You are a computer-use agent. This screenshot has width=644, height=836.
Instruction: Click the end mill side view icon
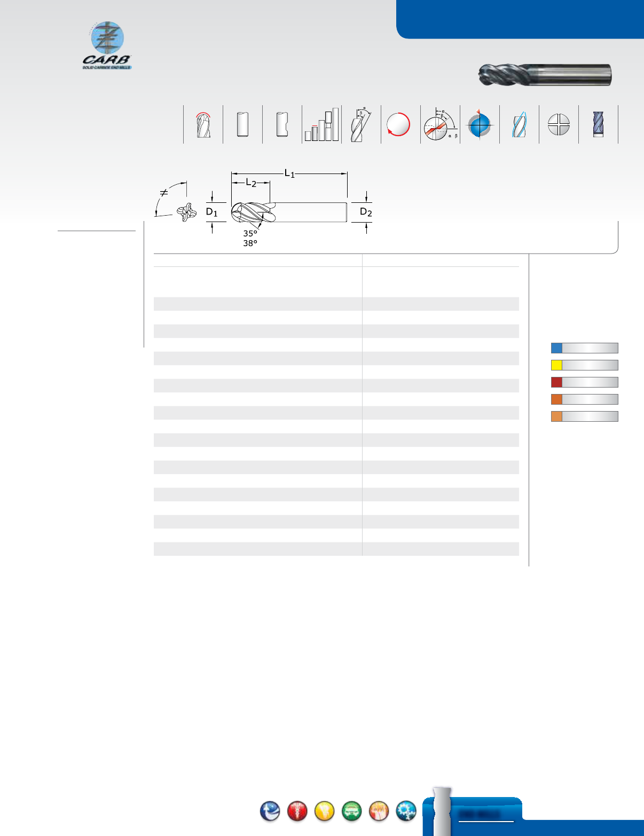point(598,125)
